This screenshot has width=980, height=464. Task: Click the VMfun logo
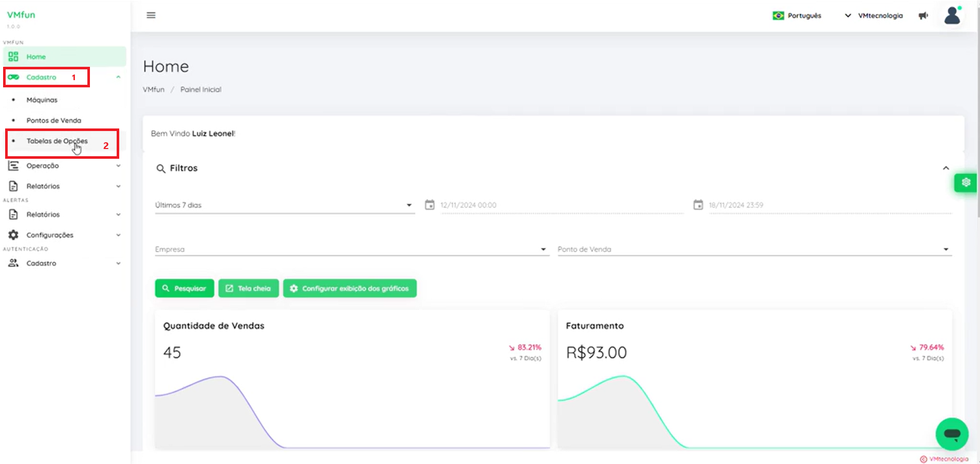(x=21, y=15)
